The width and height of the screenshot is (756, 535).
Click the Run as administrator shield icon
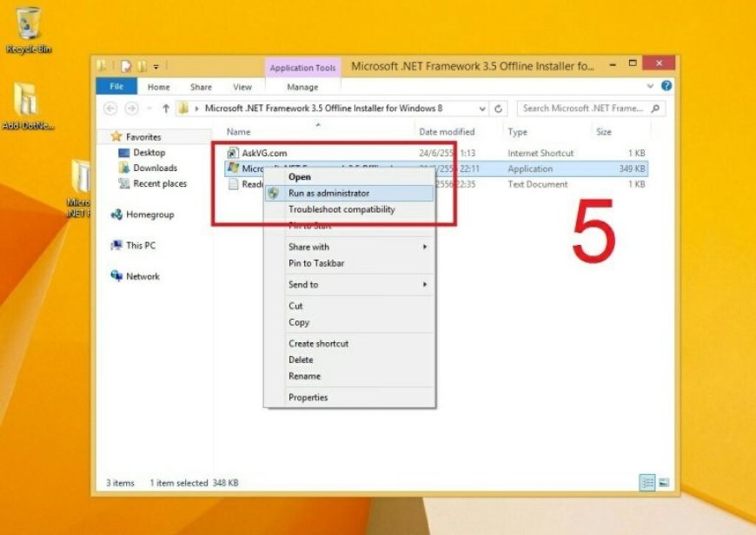[274, 194]
